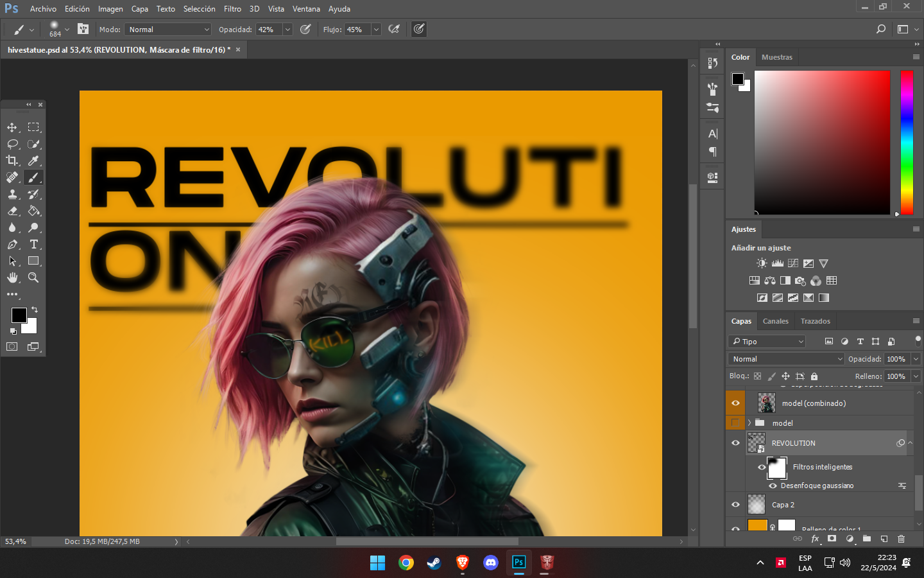Select the Eyedropper tool
This screenshot has height=578, width=924.
33,161
